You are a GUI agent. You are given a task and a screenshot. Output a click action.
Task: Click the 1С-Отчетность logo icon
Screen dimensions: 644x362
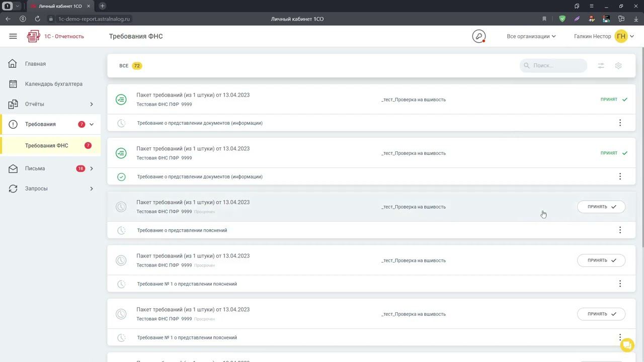tap(34, 36)
